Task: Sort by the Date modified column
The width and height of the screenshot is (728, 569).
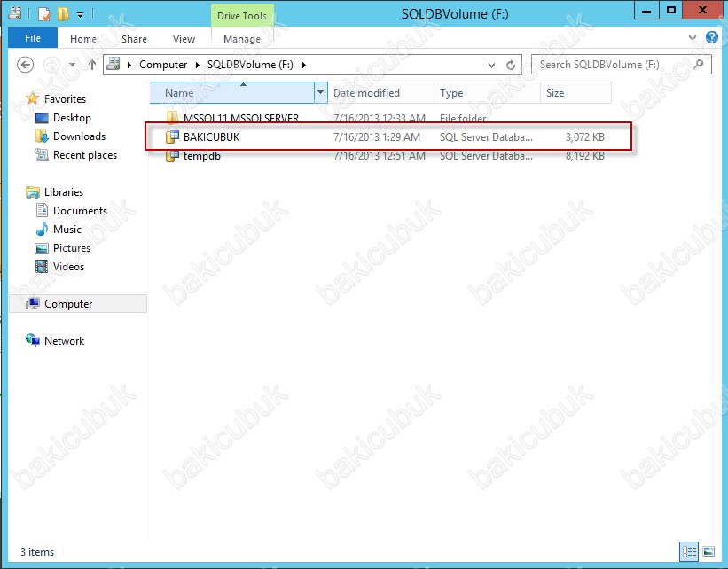Action: pyautogui.click(x=380, y=93)
